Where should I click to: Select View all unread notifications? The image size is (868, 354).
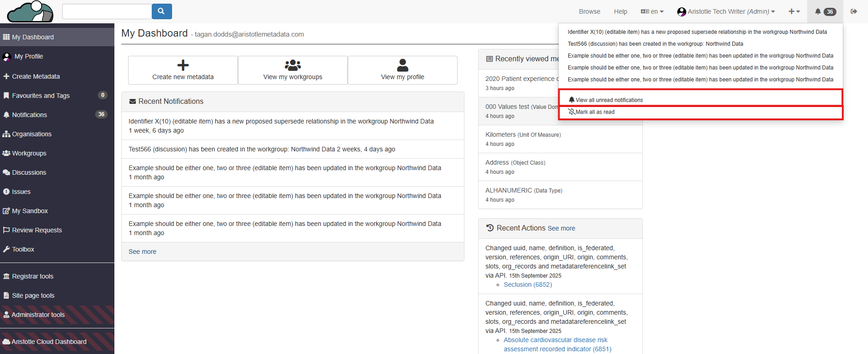[609, 100]
